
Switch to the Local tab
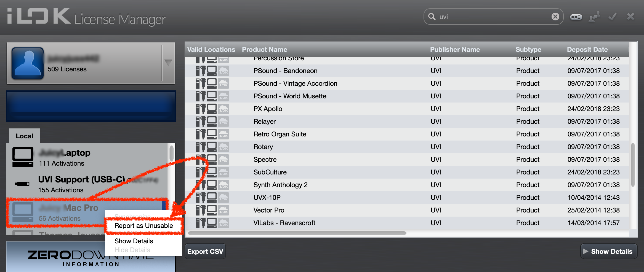click(x=24, y=136)
